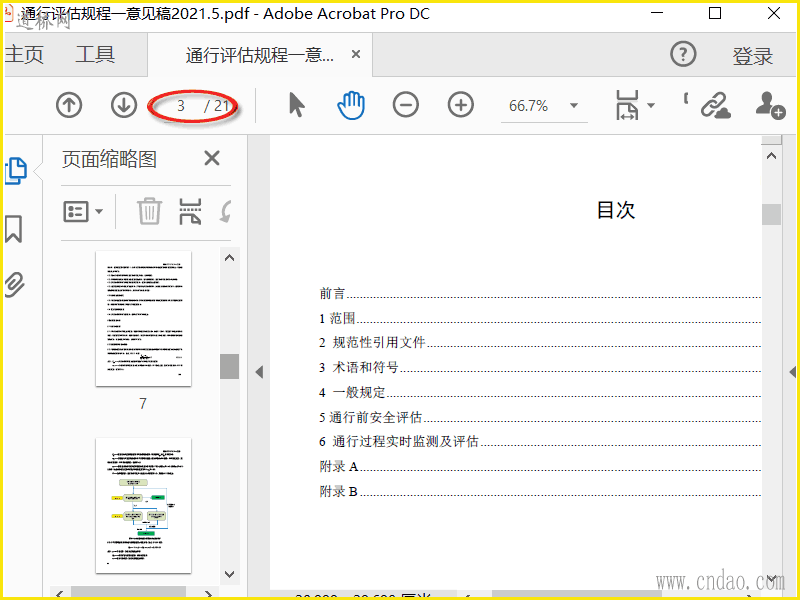Viewport: 800px width, 600px height.
Task: Click the 前言 contents entry
Action: [540, 293]
